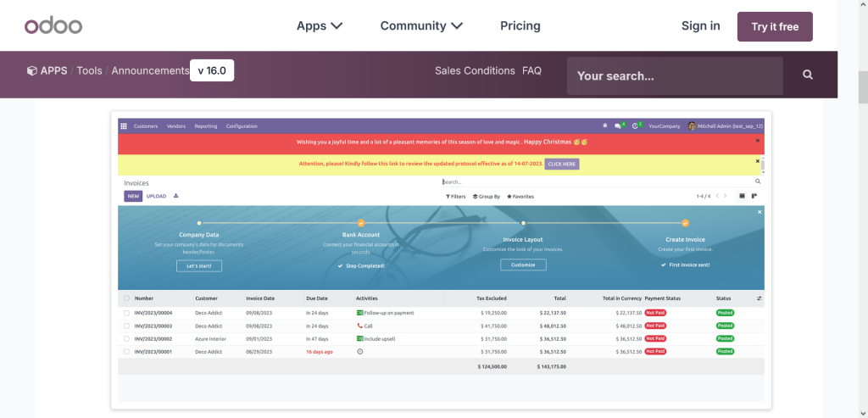This screenshot has height=418, width=868.
Task: Click the Mitchell Admin avatar picture
Action: click(x=692, y=126)
